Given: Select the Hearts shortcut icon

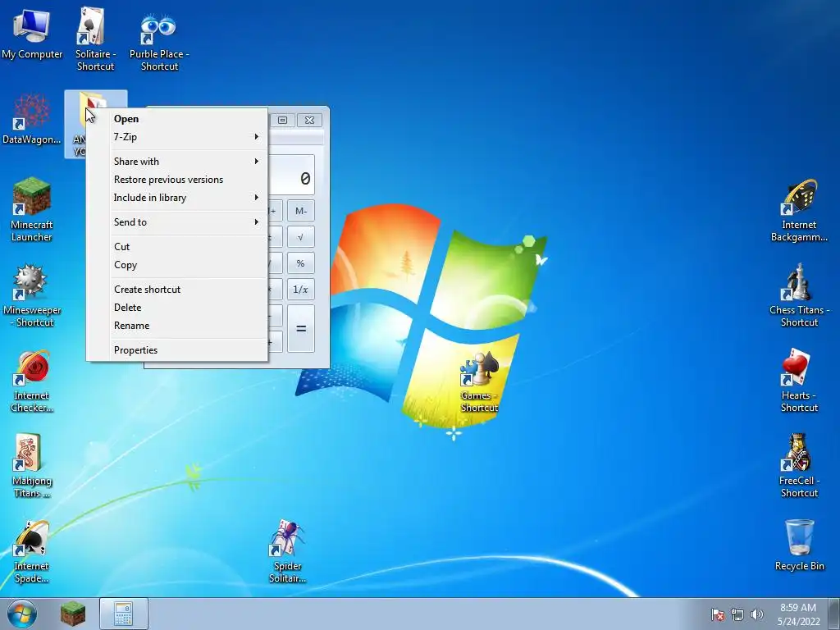Looking at the screenshot, I should pyautogui.click(x=799, y=381).
